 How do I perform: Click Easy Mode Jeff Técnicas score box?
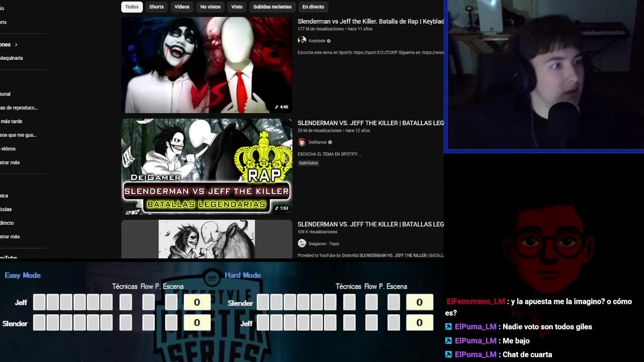(126, 302)
